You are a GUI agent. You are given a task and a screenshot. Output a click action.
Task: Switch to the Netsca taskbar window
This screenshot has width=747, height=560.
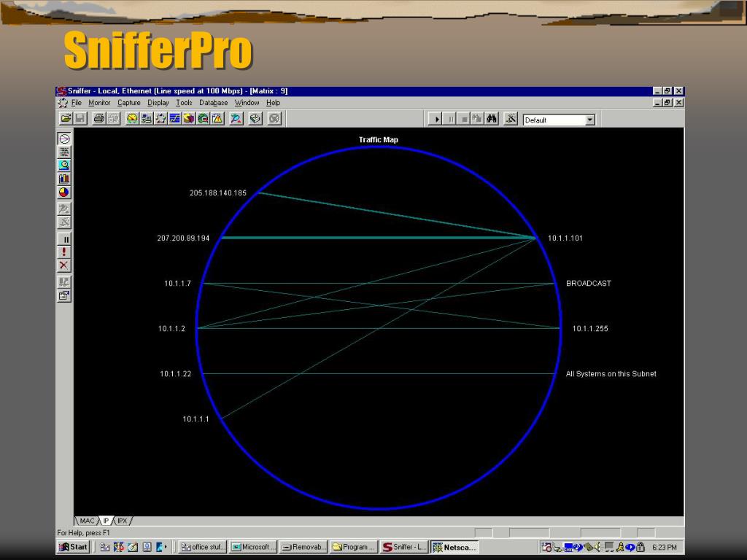coord(454,547)
